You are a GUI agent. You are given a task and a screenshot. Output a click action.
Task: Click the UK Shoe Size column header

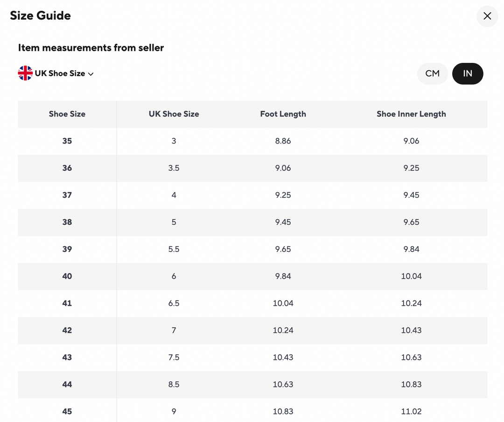174,114
